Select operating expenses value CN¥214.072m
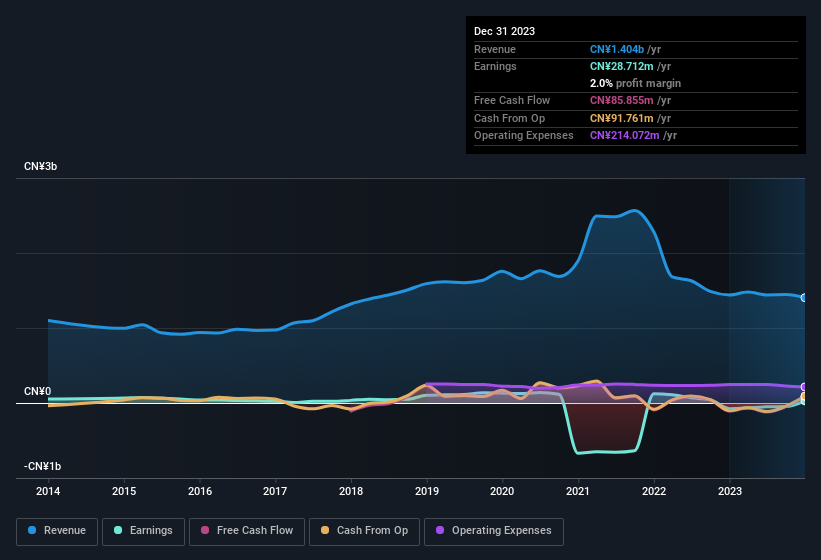821x560 pixels. 625,136
